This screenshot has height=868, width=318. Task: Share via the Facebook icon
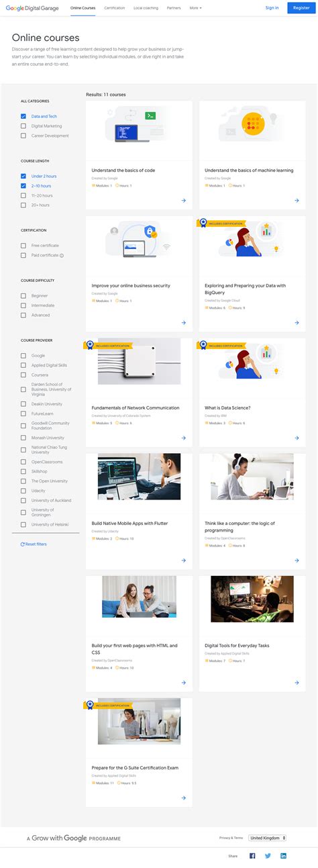tap(252, 856)
